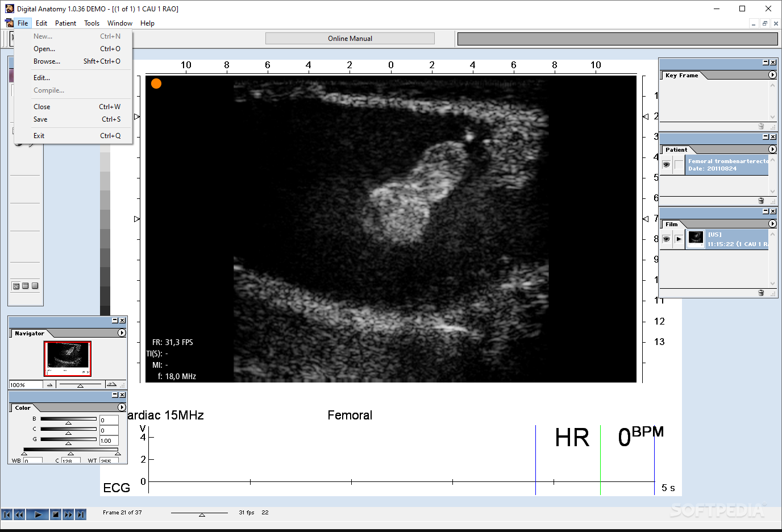
Task: Click the Key Frame panel trash icon
Action: (761, 126)
